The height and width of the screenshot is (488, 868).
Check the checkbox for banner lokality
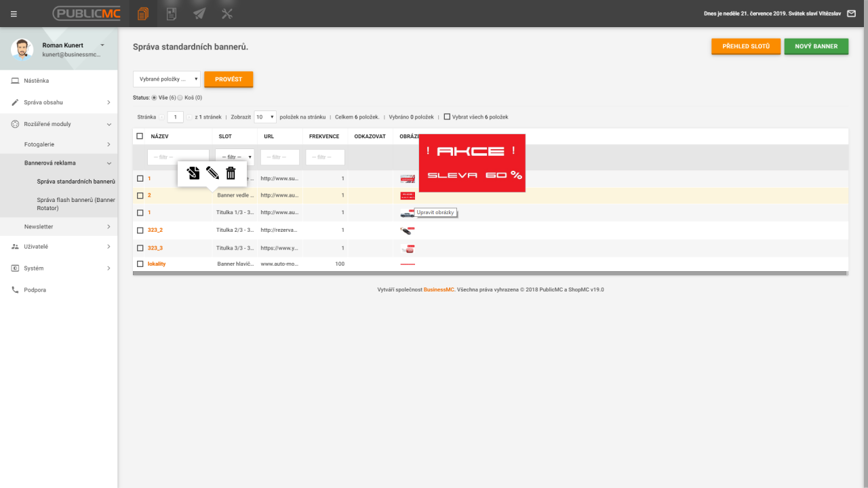pos(140,264)
